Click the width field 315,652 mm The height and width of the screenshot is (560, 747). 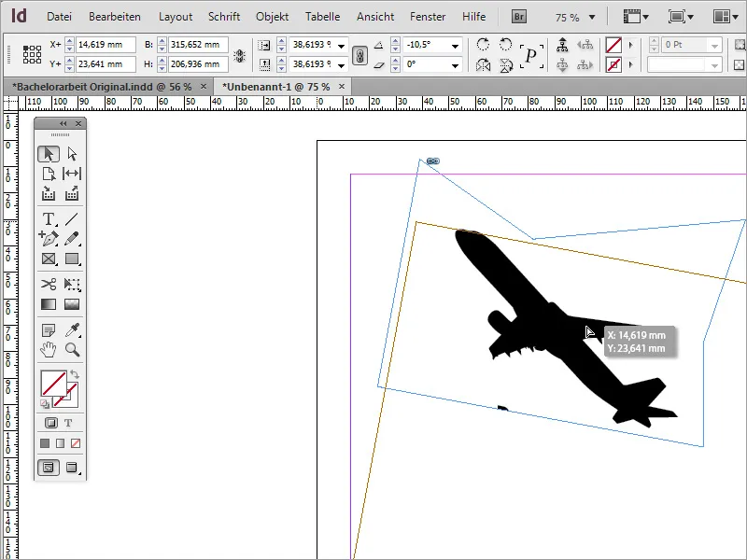point(198,45)
